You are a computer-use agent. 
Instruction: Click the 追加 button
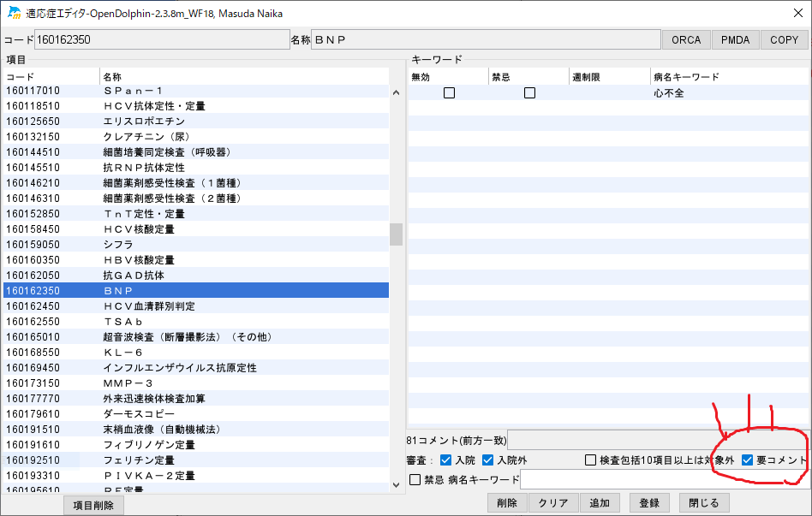(x=600, y=502)
